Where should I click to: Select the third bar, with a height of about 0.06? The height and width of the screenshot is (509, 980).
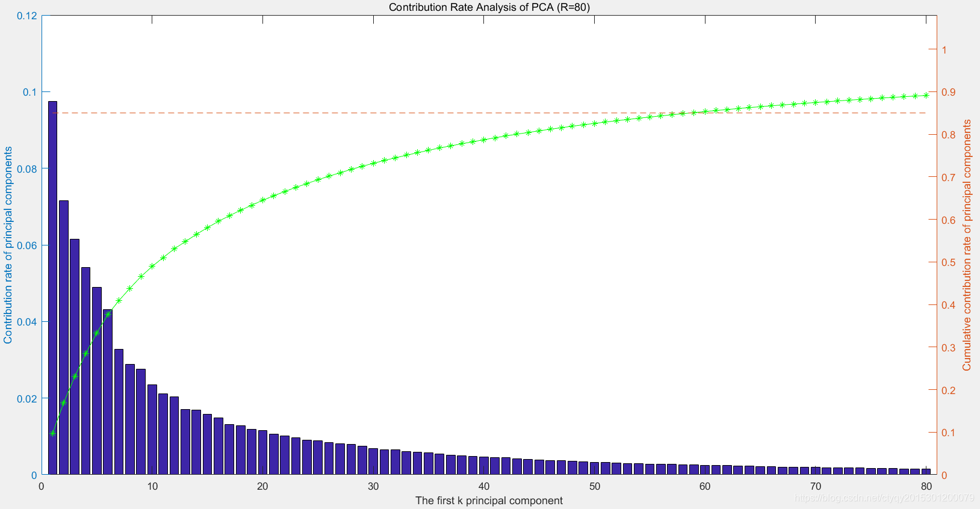(75, 357)
